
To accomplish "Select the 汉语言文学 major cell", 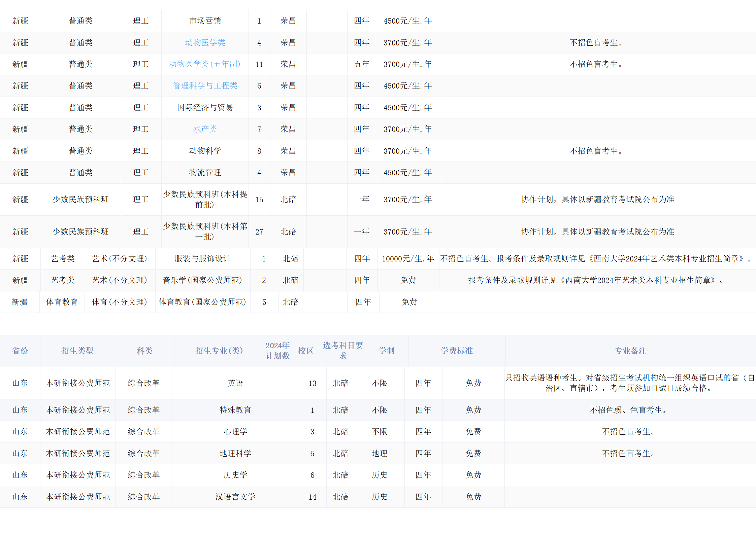I will 235,497.
